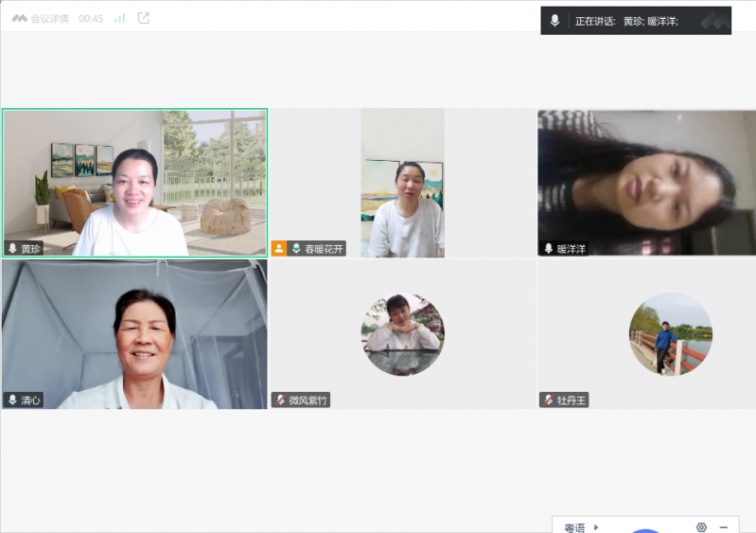Click the orange host icon on 春暖花开

[x=279, y=249]
